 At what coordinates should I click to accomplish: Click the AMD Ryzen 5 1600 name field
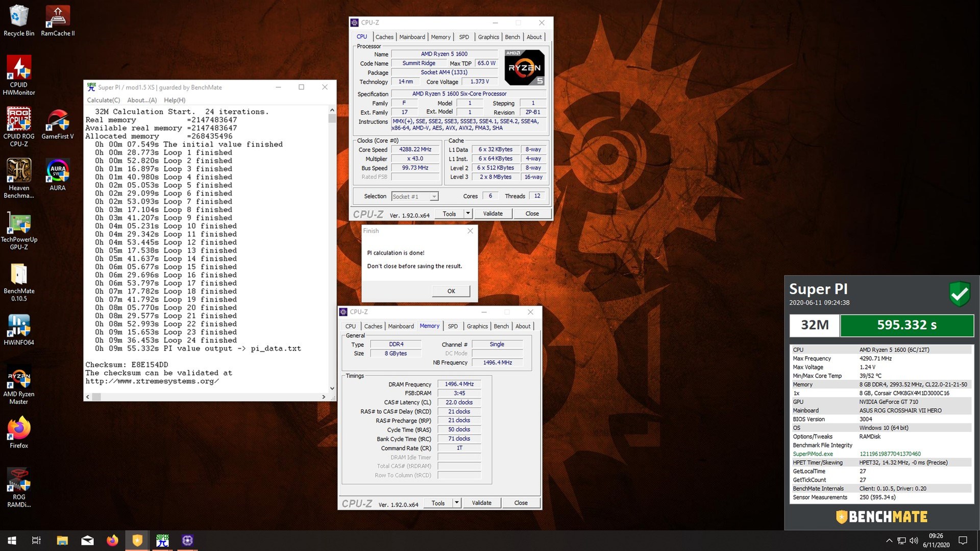444,54
